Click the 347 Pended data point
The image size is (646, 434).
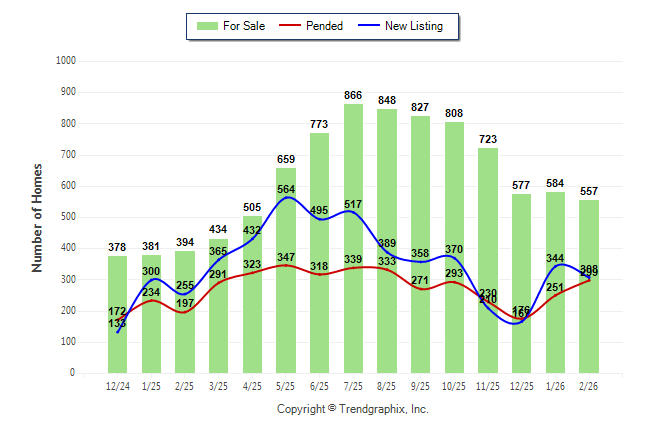(286, 265)
